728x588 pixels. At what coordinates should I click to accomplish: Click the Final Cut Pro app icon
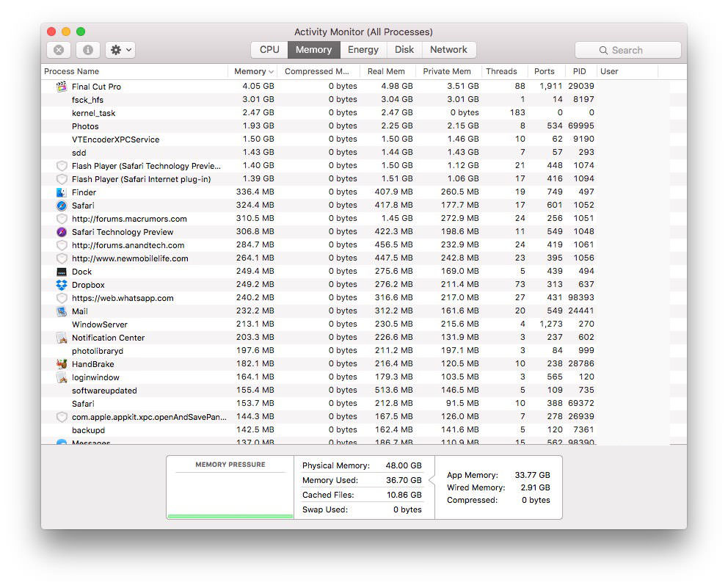[62, 87]
